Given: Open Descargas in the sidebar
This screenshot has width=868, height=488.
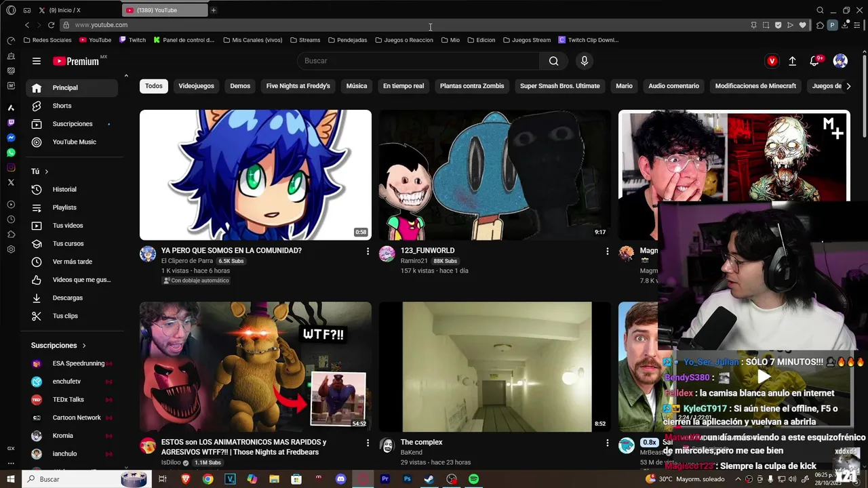Looking at the screenshot, I should click(x=72, y=298).
